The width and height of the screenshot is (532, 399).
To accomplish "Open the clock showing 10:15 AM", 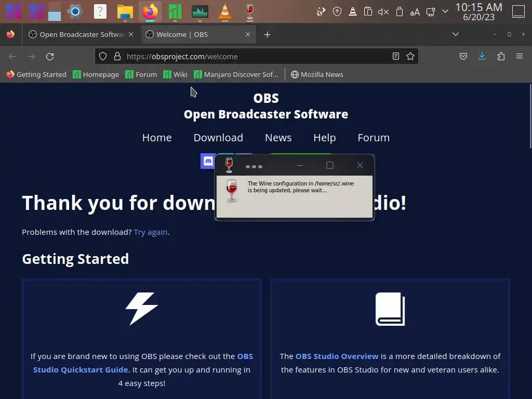I will 478,11.
